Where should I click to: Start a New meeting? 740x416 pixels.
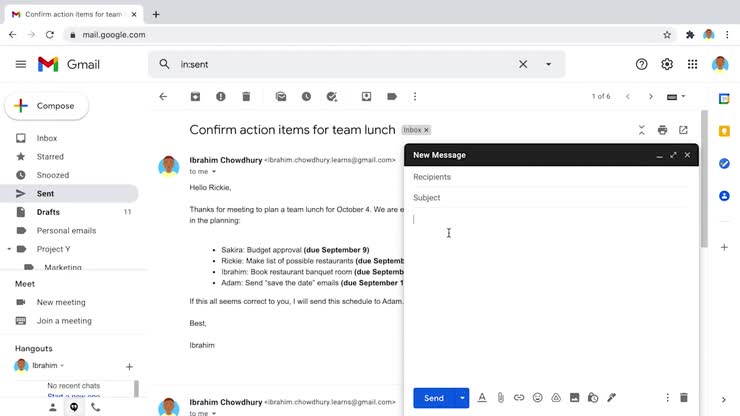tap(61, 302)
